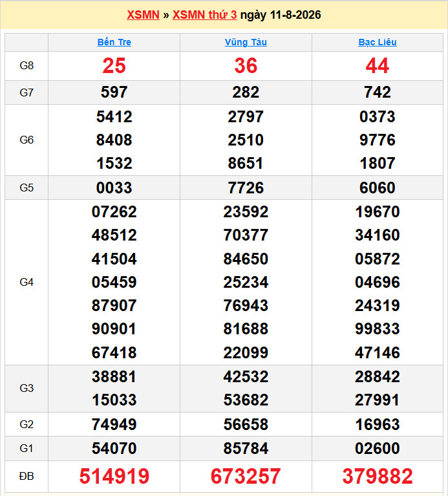Open the Vũng Tàu province link
Image resolution: width=448 pixels, height=496 pixels.
(x=246, y=42)
